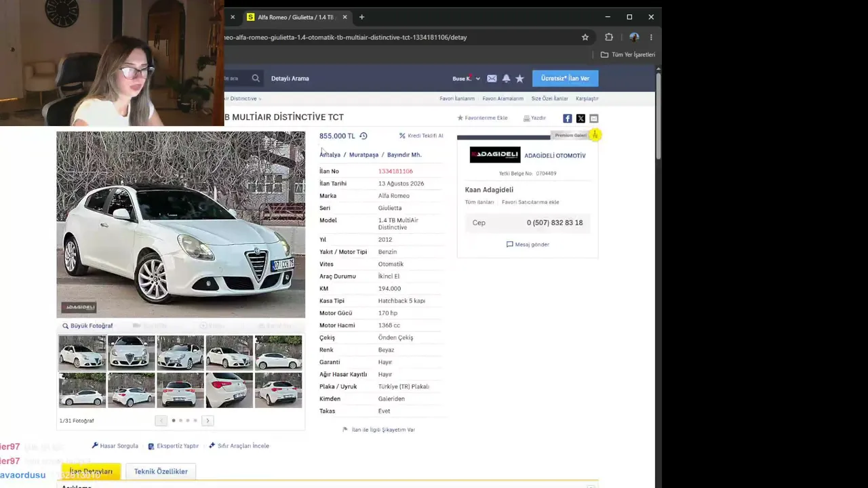Switch to the Teknik Özellikler tab

(161, 471)
